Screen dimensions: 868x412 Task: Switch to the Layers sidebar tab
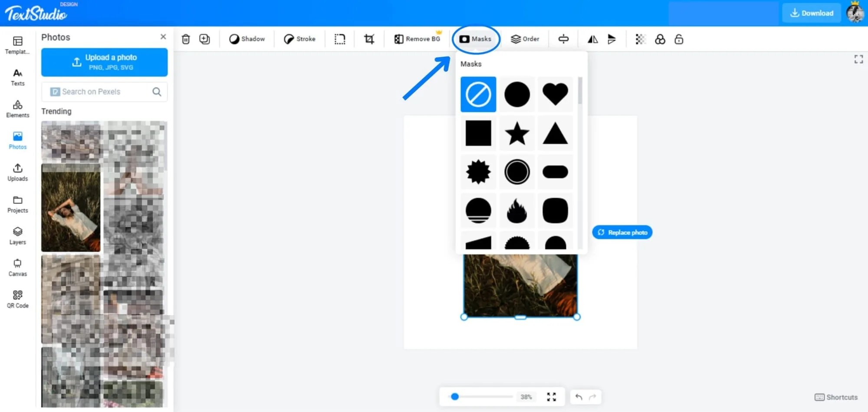pos(18,236)
